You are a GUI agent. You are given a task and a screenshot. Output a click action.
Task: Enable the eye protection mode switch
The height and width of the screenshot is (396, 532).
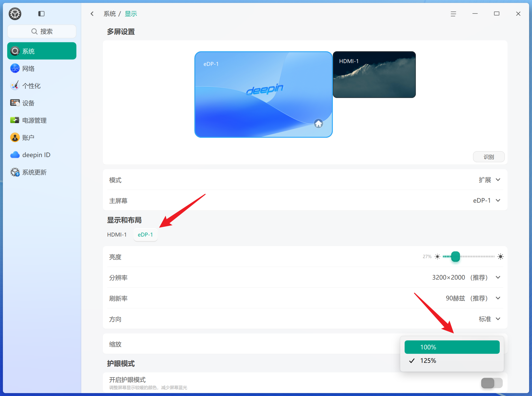click(x=492, y=383)
